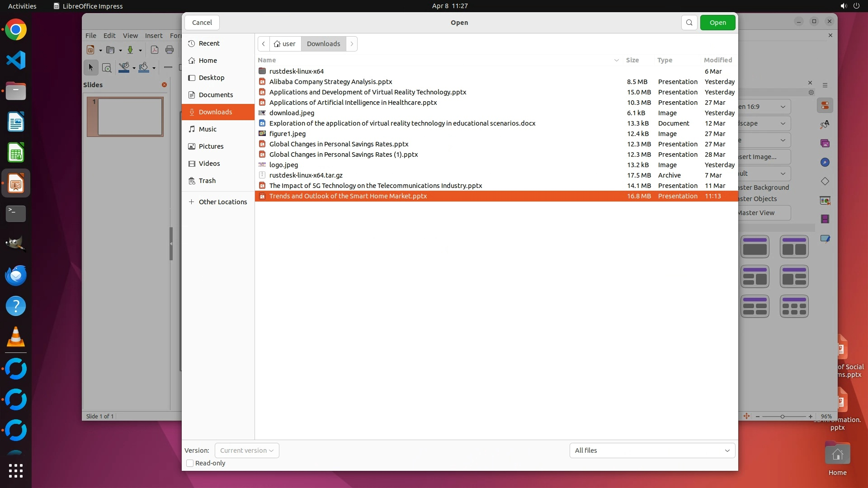Click the search icon in the Open dialog
Viewport: 868px width, 488px height.
pos(689,23)
